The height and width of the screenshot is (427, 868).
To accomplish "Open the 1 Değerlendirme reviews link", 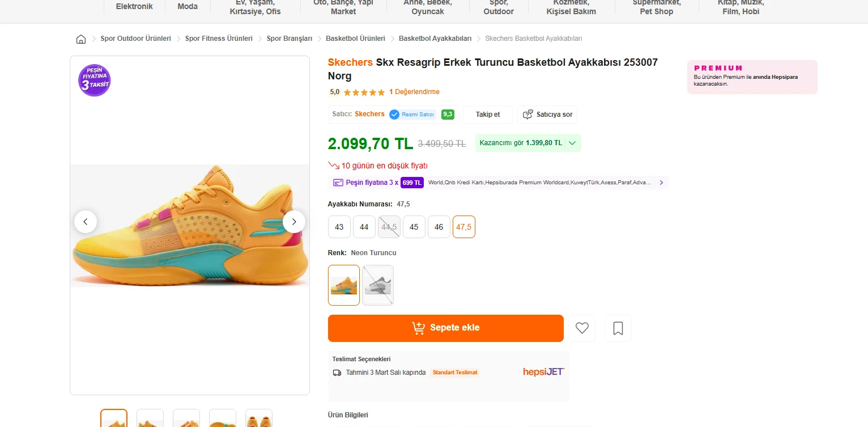I will 414,92.
